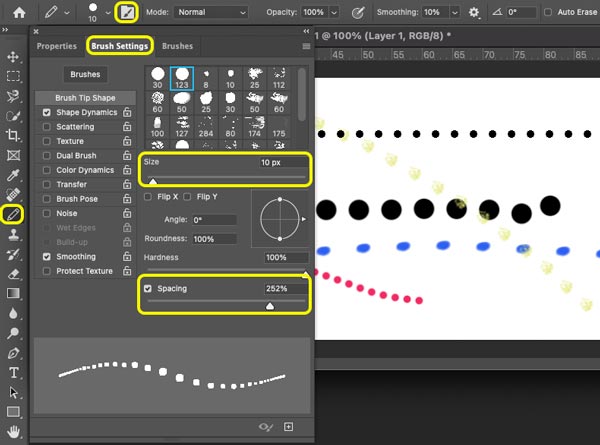Go to the Home screen icon
600x445 pixels.
tap(19, 13)
